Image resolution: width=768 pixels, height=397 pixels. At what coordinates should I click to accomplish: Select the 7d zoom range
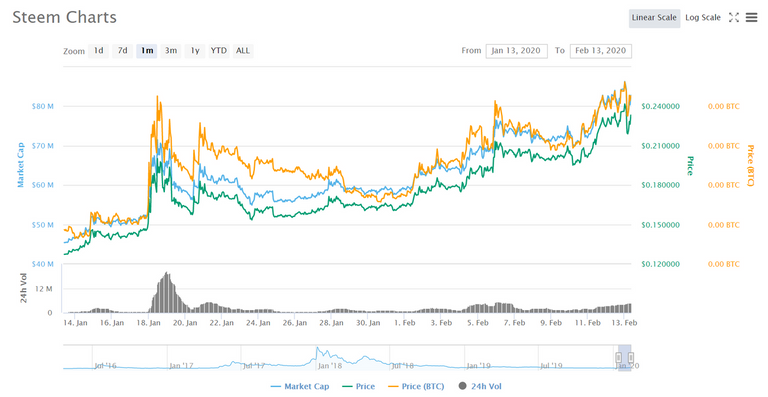[x=122, y=50]
